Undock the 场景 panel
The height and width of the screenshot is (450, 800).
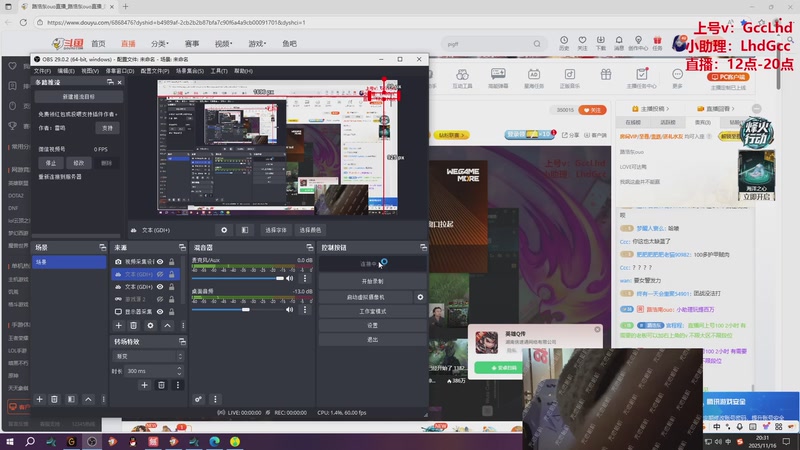click(x=103, y=247)
